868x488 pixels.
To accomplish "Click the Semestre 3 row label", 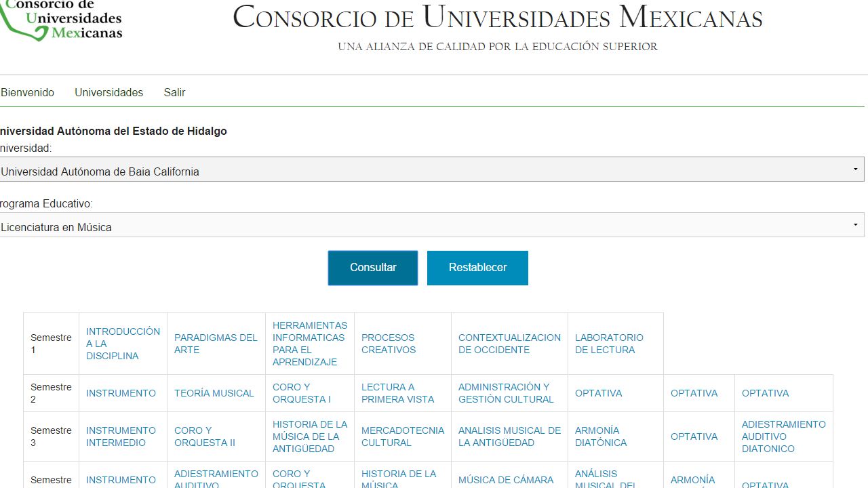I will (51, 436).
